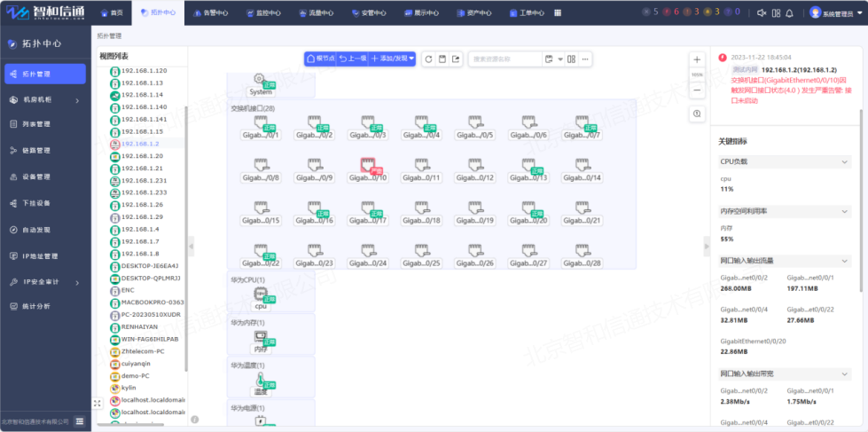Image resolution: width=868 pixels, height=432 pixels.
Task: Open the more options (…) toolbar icon
Action: [585, 59]
